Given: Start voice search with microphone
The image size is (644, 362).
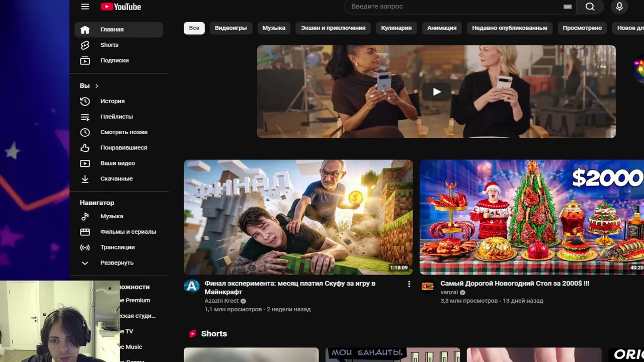Looking at the screenshot, I should (x=619, y=7).
